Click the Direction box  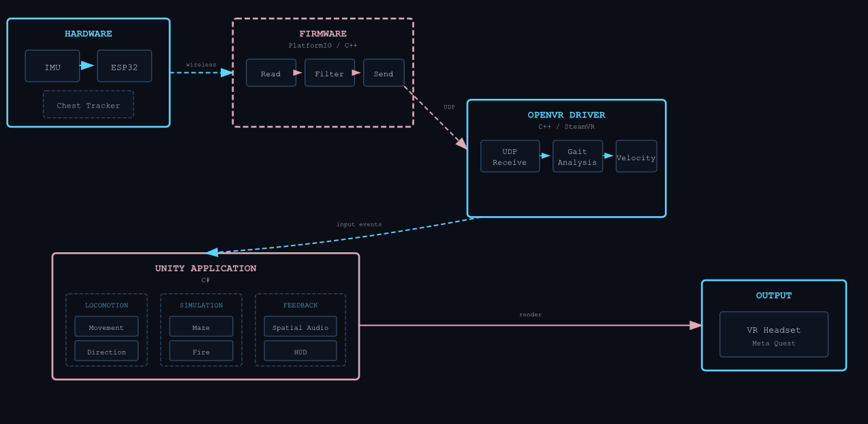click(106, 351)
